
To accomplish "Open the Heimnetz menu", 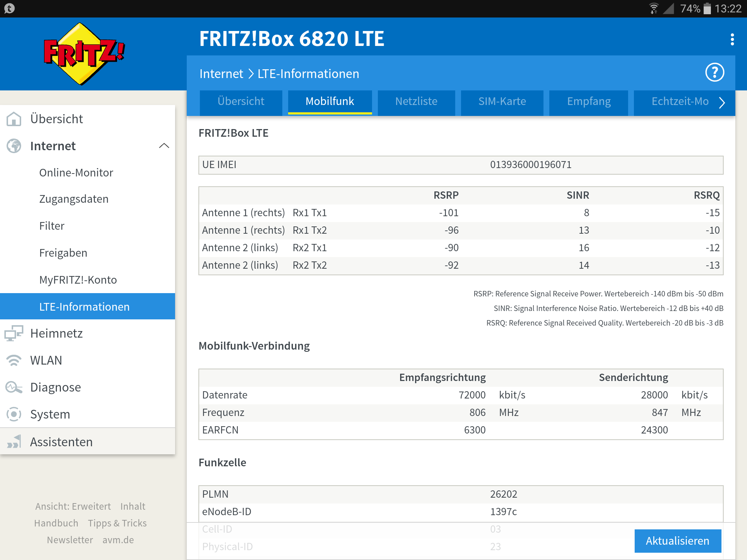I will tap(88, 333).
